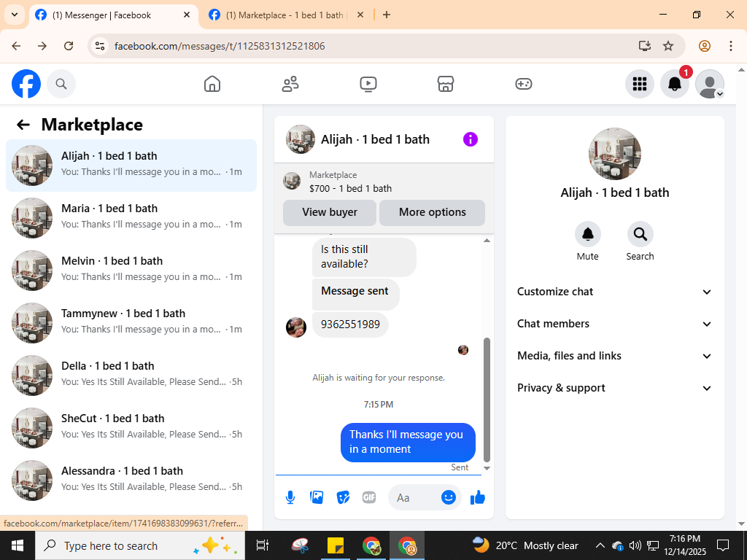Open the Facebook logo home link
747x560 pixels.
26,84
